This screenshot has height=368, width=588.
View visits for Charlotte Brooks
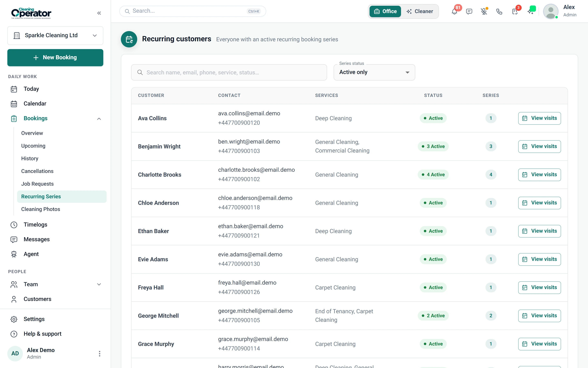(539, 175)
